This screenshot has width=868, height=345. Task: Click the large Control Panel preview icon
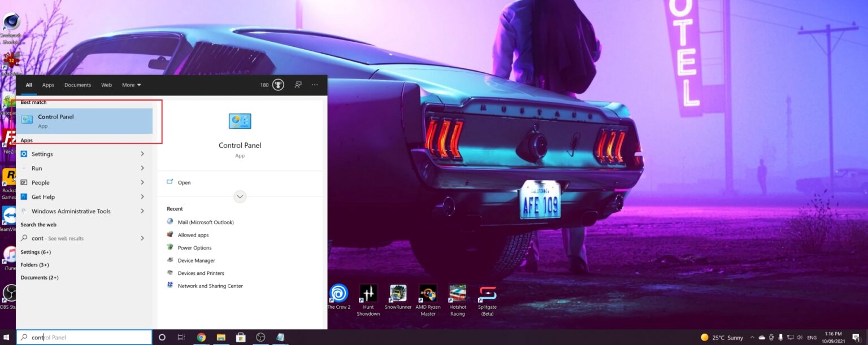240,121
